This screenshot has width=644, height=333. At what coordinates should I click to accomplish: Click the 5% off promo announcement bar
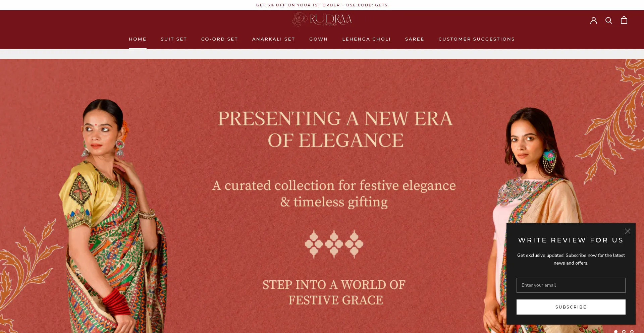point(322,5)
